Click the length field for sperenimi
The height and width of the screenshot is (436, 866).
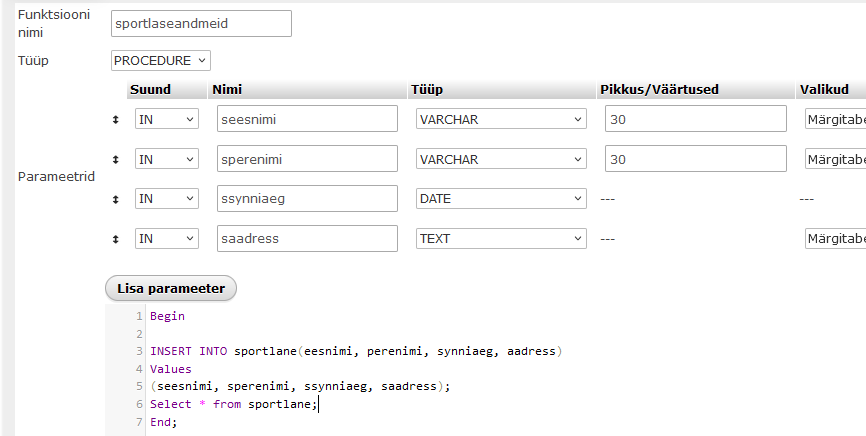pos(695,159)
